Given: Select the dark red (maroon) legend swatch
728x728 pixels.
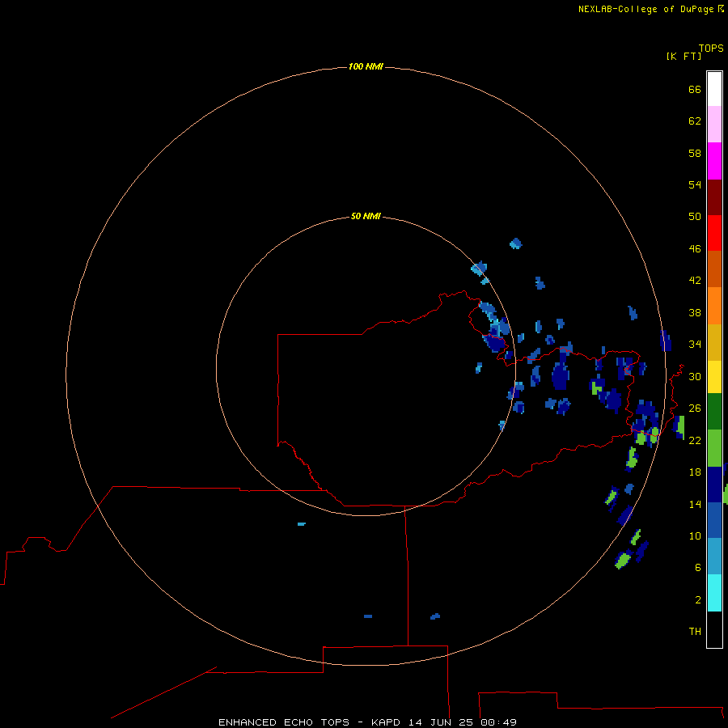Looking at the screenshot, I should pos(714,197).
